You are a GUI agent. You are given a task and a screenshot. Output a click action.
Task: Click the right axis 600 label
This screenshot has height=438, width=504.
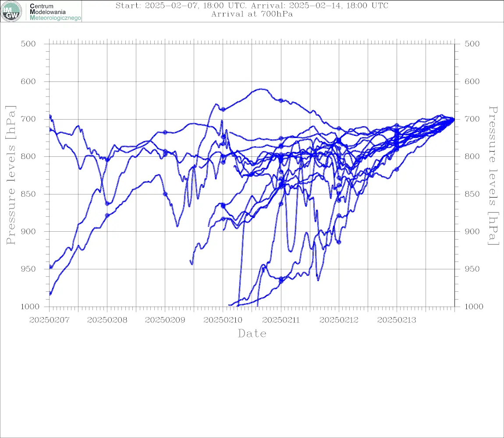tap(472, 81)
